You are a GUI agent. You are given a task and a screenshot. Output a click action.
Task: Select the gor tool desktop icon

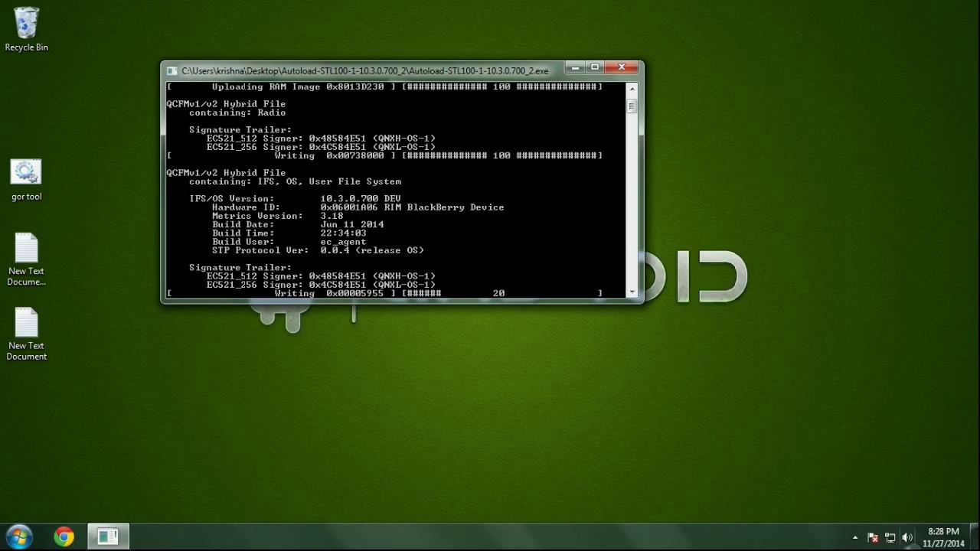[26, 181]
